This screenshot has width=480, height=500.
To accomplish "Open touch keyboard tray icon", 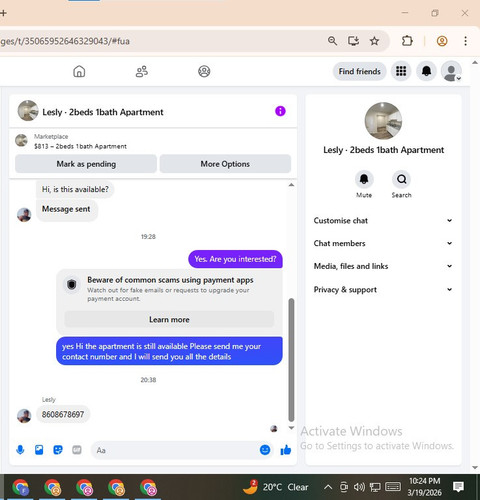I will (393, 487).
